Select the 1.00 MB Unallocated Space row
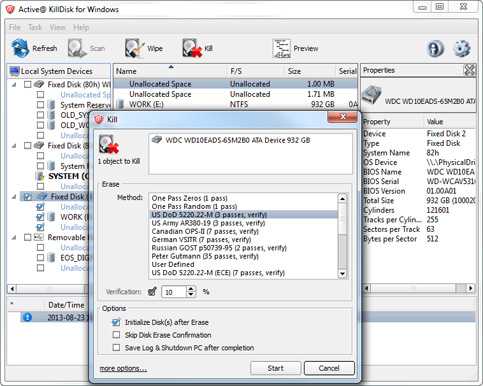483x386 pixels. [236, 84]
